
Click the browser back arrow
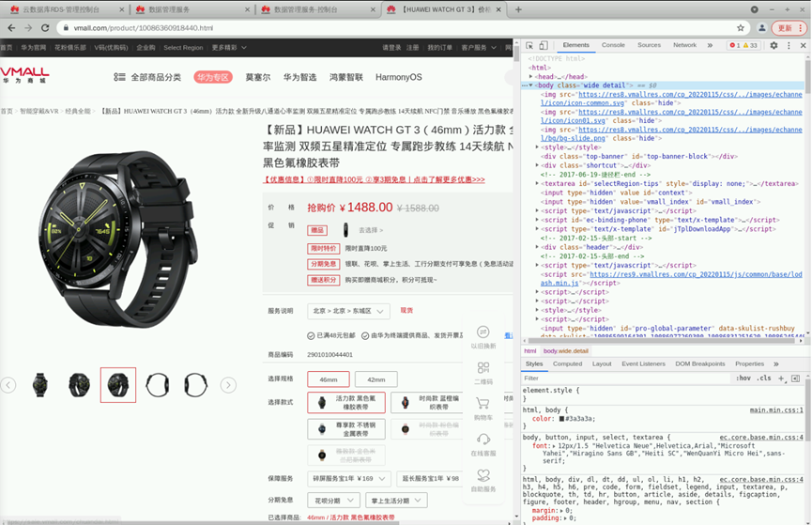11,28
